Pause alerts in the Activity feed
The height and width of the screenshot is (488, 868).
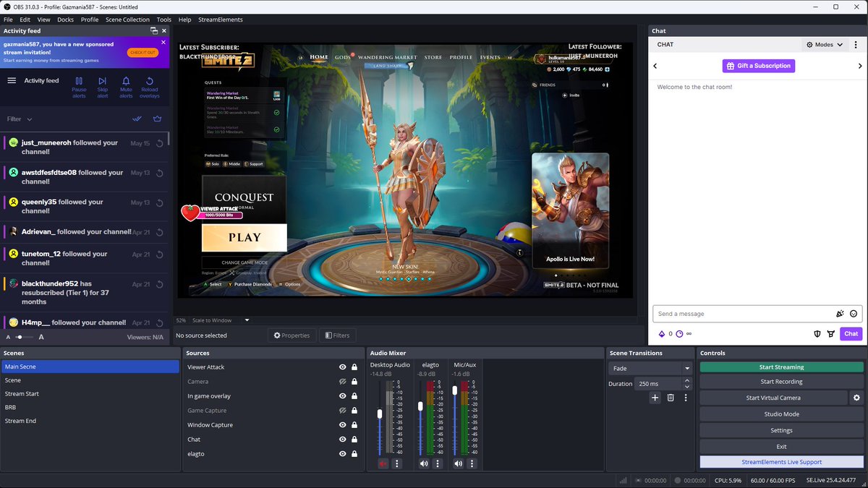(x=79, y=87)
